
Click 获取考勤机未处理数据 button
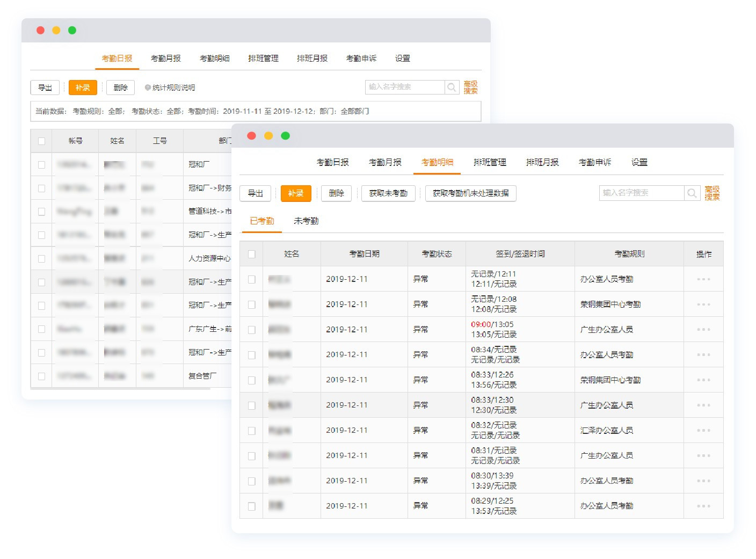pyautogui.click(x=471, y=193)
